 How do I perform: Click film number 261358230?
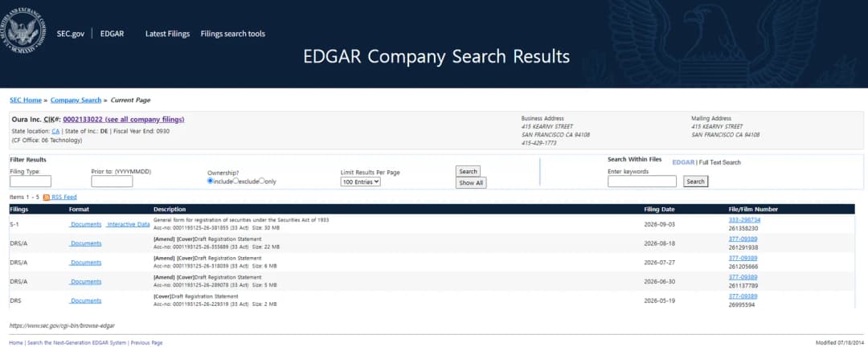[x=743, y=228]
